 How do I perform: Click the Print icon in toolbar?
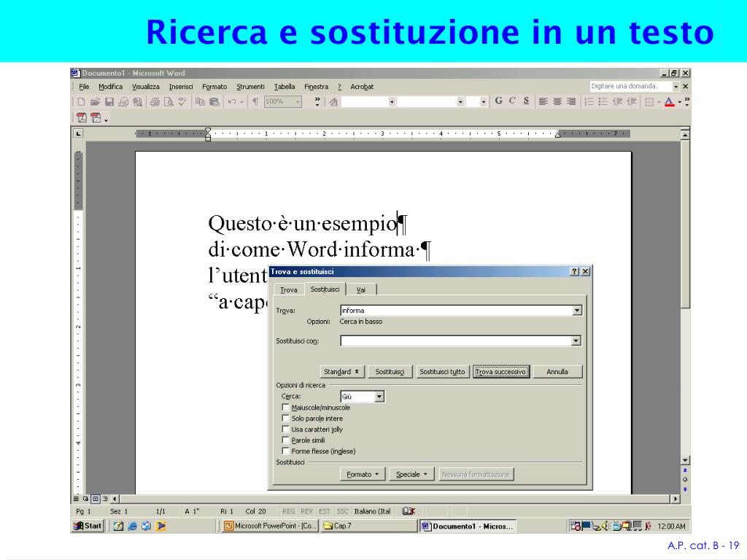(x=155, y=101)
